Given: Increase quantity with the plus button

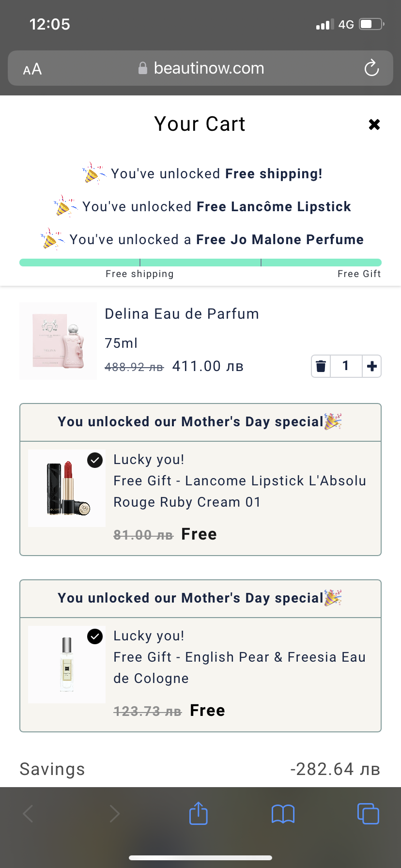Looking at the screenshot, I should pos(372,366).
